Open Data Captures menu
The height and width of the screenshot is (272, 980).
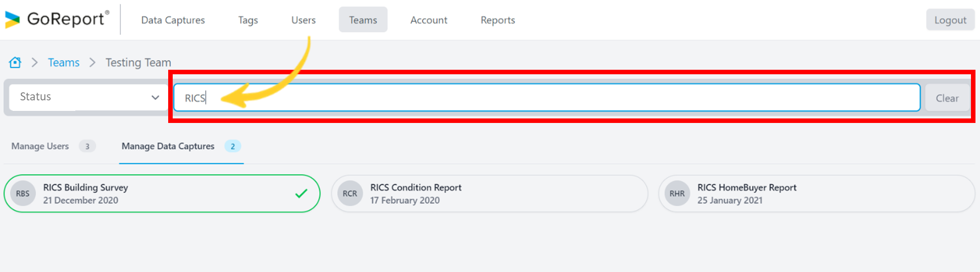(x=173, y=20)
